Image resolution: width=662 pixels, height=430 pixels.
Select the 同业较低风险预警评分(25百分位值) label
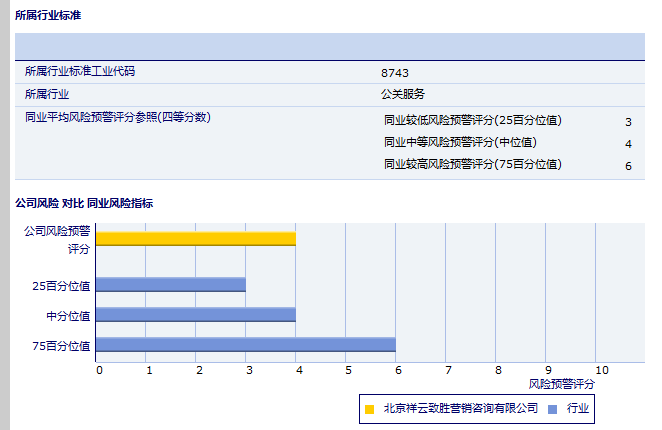(473, 121)
